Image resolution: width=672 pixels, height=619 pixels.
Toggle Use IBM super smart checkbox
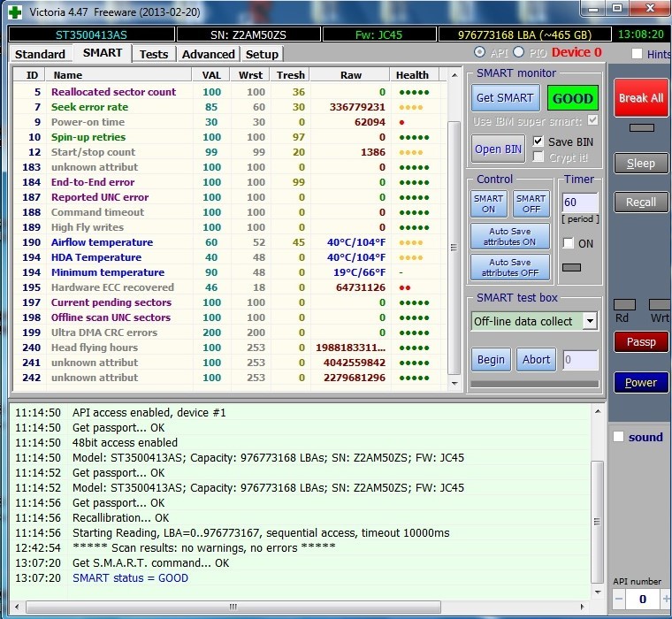click(592, 120)
